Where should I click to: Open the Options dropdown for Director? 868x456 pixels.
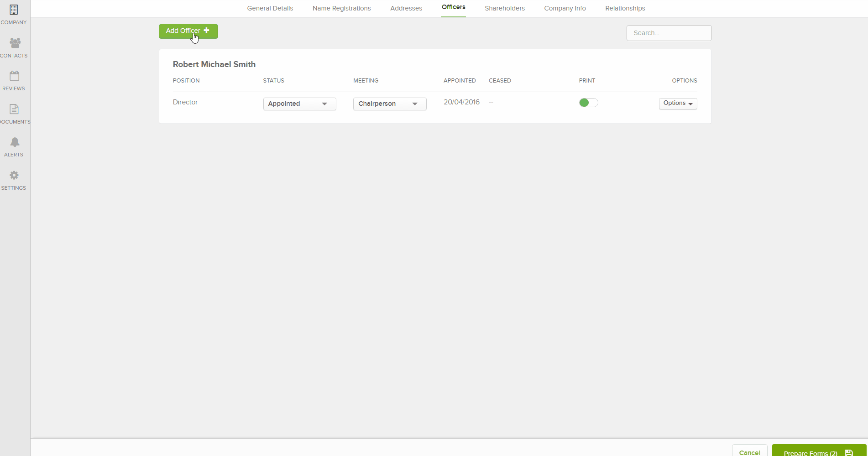678,104
